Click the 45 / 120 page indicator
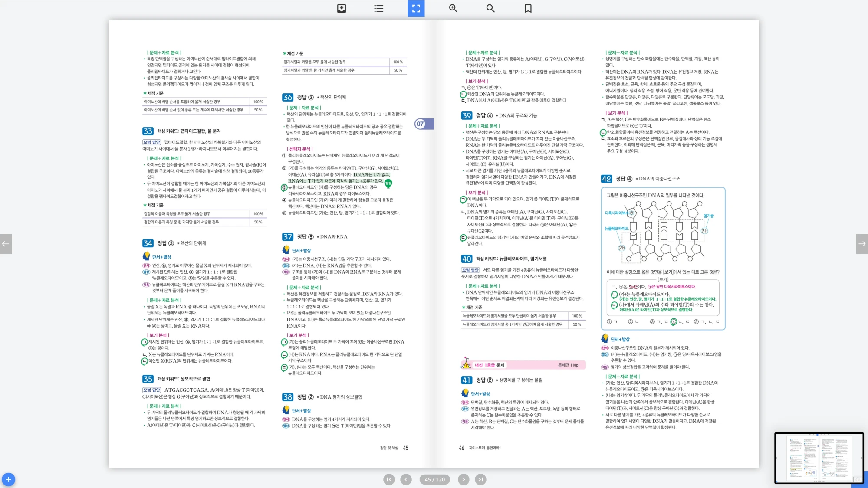This screenshot has width=868, height=488. pyautogui.click(x=434, y=479)
